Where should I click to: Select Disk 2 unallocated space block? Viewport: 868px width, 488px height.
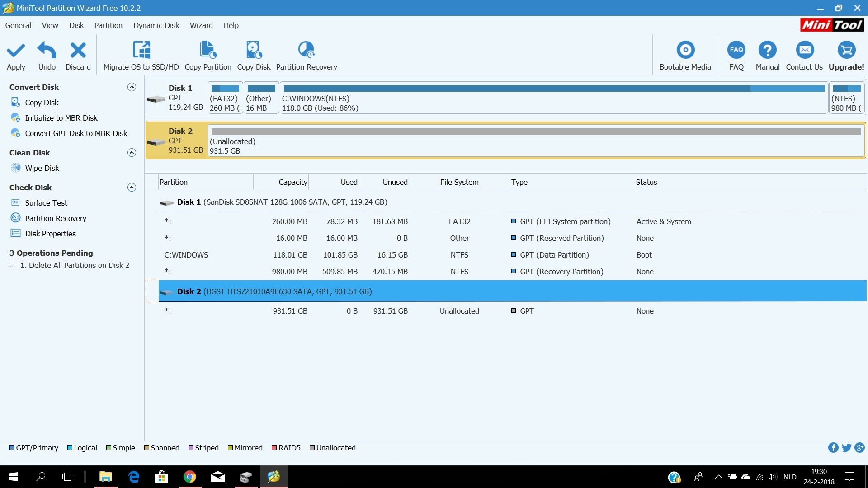pos(536,141)
